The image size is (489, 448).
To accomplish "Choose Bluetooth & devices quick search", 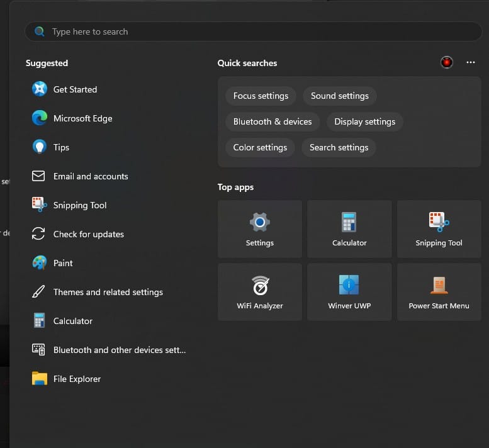I will [x=273, y=121].
